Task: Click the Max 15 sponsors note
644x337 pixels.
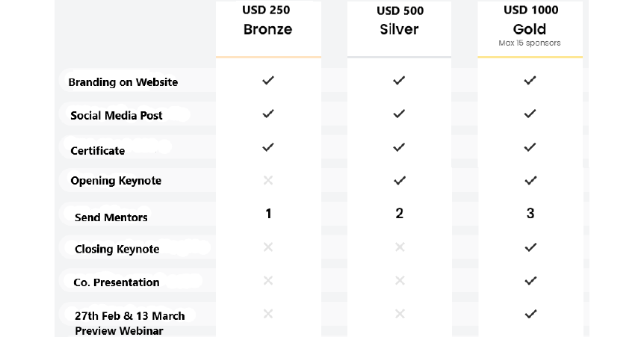Action: (x=530, y=43)
